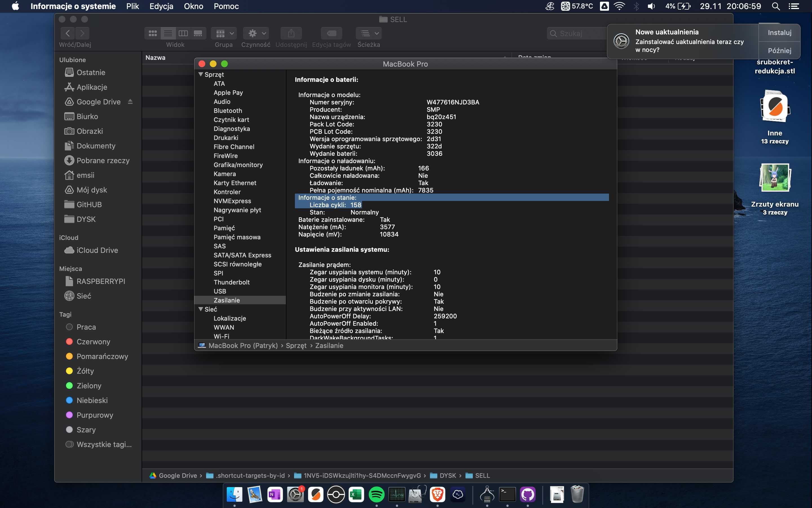Image resolution: width=812 pixels, height=508 pixels.
Task: Click the Szukaj search field in Finder
Action: tap(577, 33)
